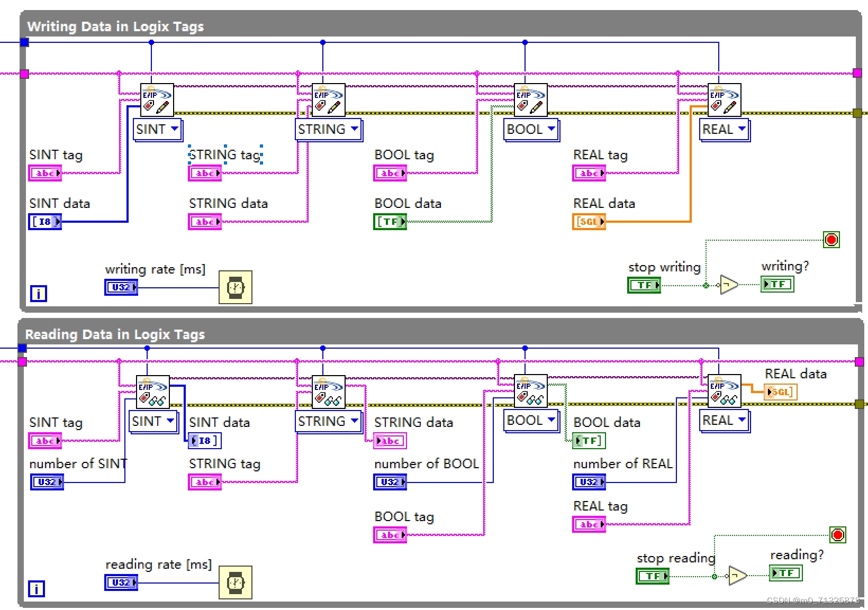Click the SINT Read Tag EIP VI icon

tap(153, 392)
